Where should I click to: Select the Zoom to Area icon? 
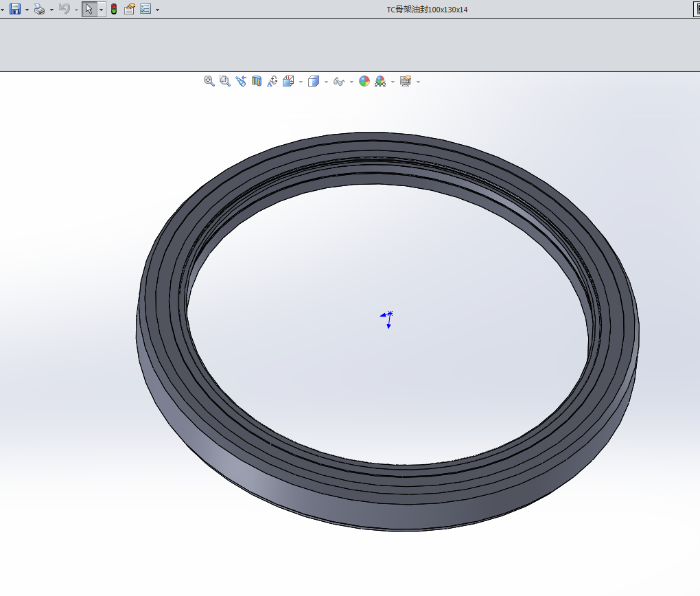225,81
